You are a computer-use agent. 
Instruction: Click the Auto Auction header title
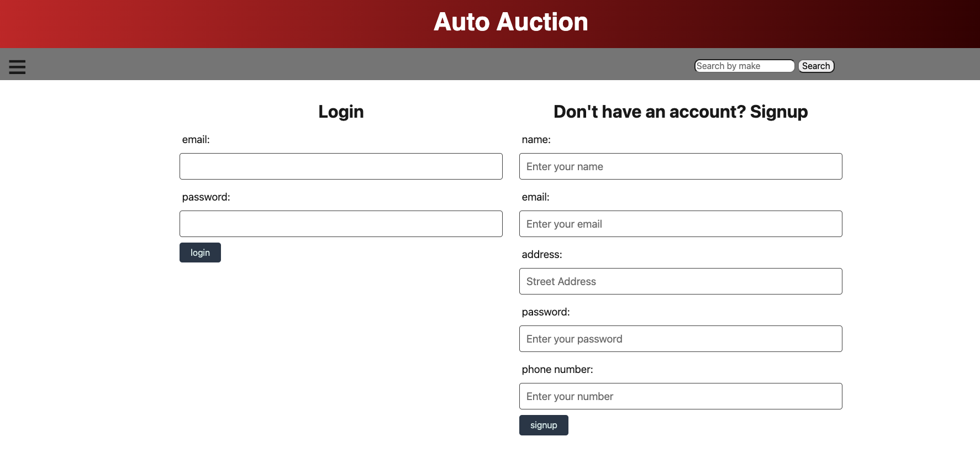[x=511, y=22]
